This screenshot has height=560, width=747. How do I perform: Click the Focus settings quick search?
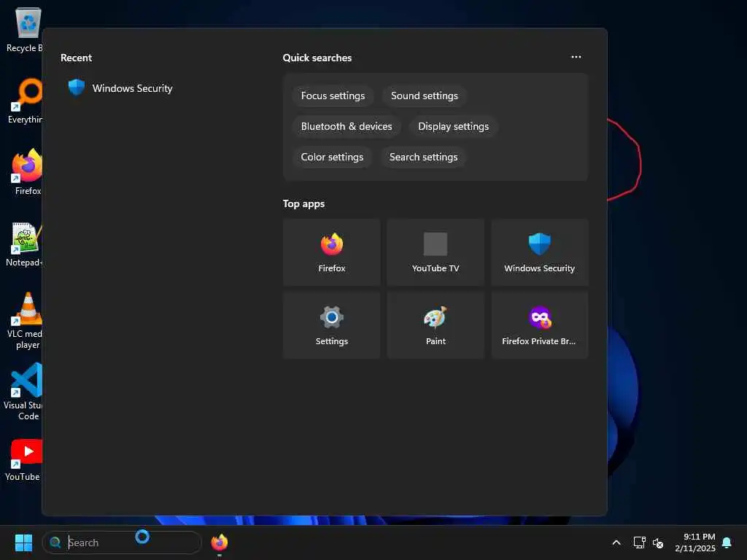coord(333,96)
